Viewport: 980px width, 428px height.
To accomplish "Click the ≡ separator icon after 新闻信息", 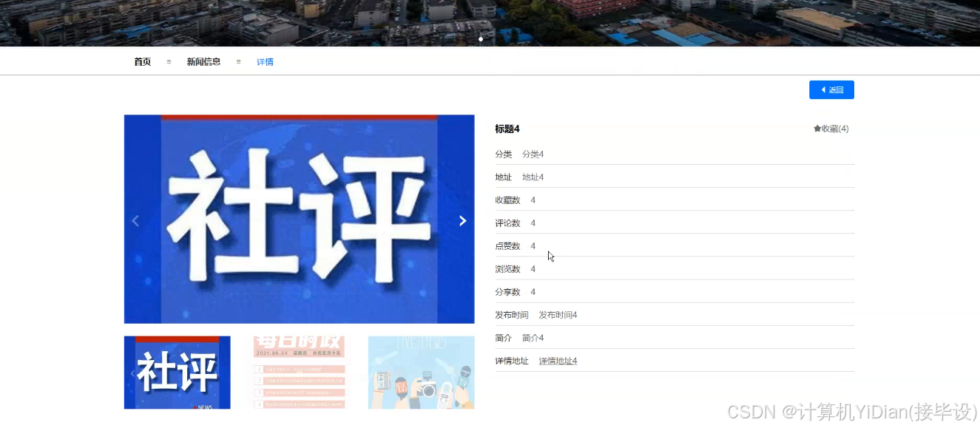I will (x=237, y=61).
